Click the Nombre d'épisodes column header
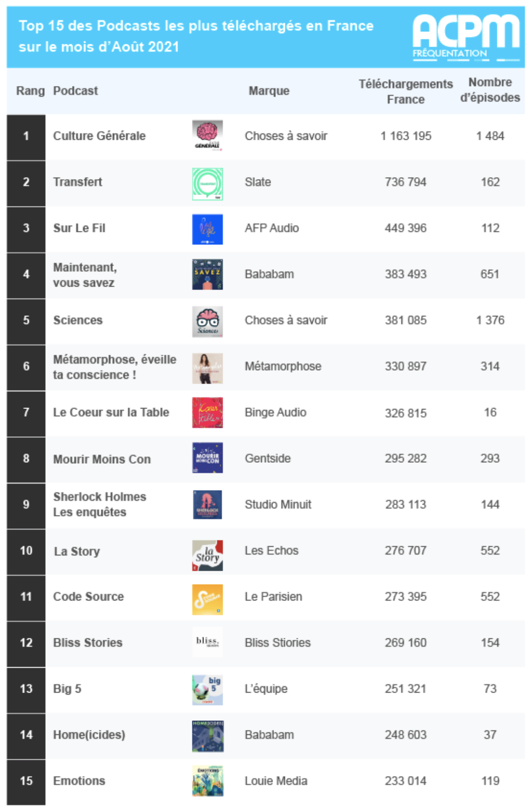 click(490, 90)
